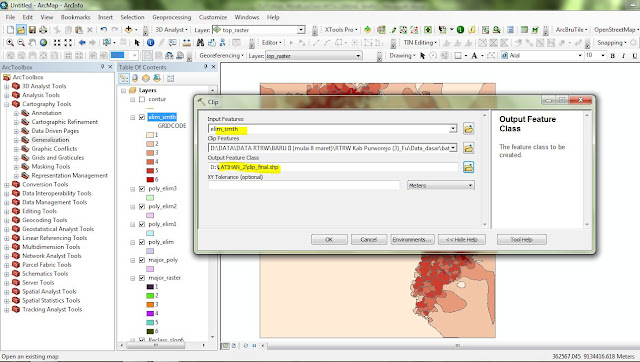Expand the 3D Analyst Tools toolbox
Screen dimensions: 640x362
(x=7, y=86)
